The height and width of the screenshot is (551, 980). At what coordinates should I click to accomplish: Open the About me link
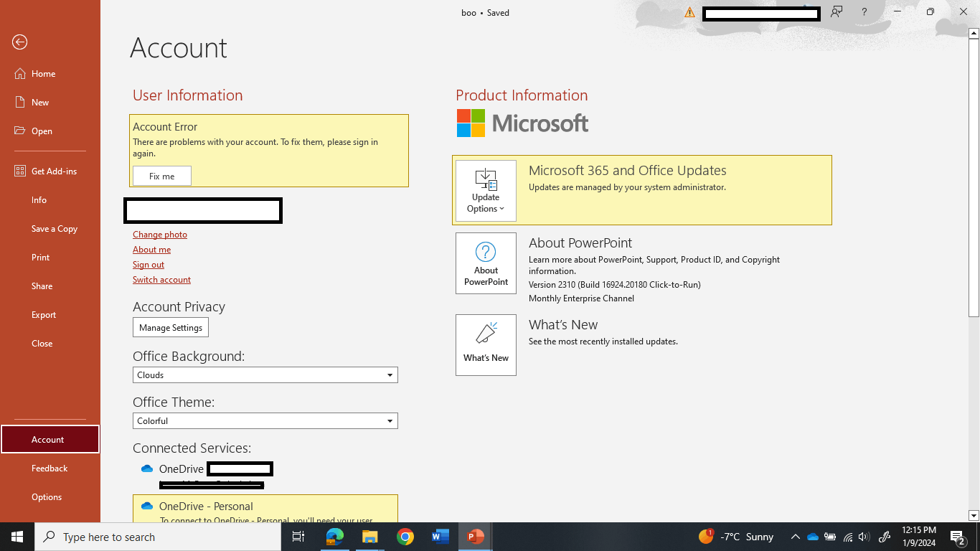[x=151, y=250]
